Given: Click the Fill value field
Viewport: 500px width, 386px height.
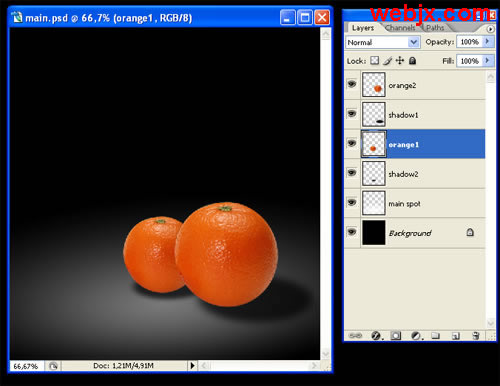Looking at the screenshot, I should pyautogui.click(x=470, y=61).
